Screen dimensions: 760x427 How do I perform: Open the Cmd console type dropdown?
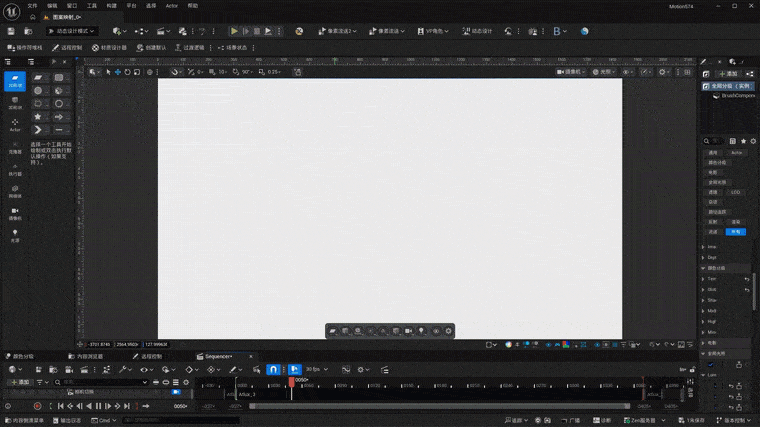tap(104, 420)
